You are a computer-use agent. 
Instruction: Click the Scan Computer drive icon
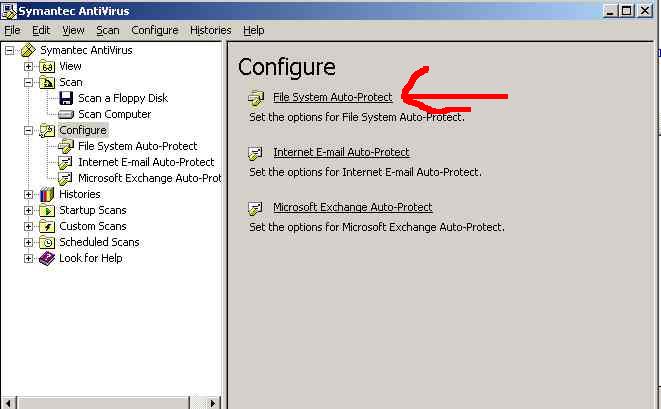coord(67,114)
